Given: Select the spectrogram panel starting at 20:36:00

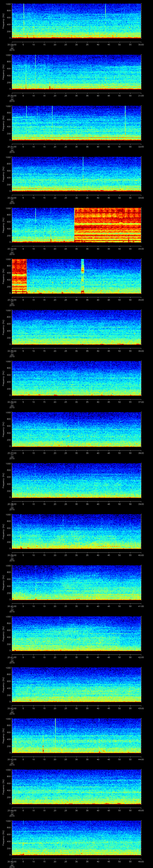Looking at the screenshot, I should pos(77,378).
